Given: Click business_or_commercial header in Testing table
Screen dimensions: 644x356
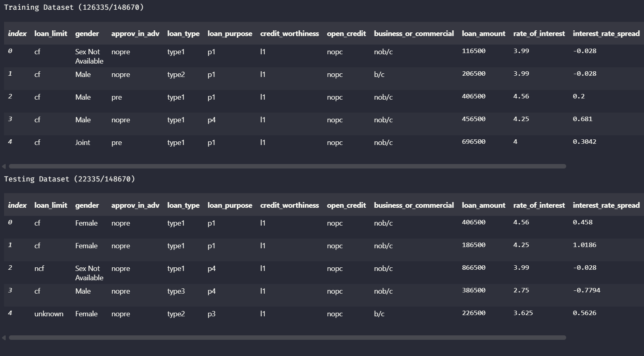Looking at the screenshot, I should click(414, 205).
